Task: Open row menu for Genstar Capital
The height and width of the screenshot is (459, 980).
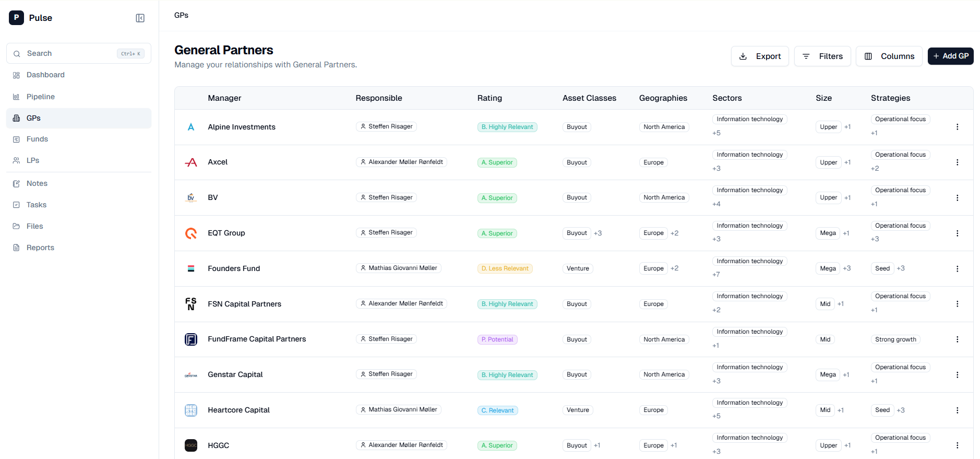Action: click(x=957, y=375)
